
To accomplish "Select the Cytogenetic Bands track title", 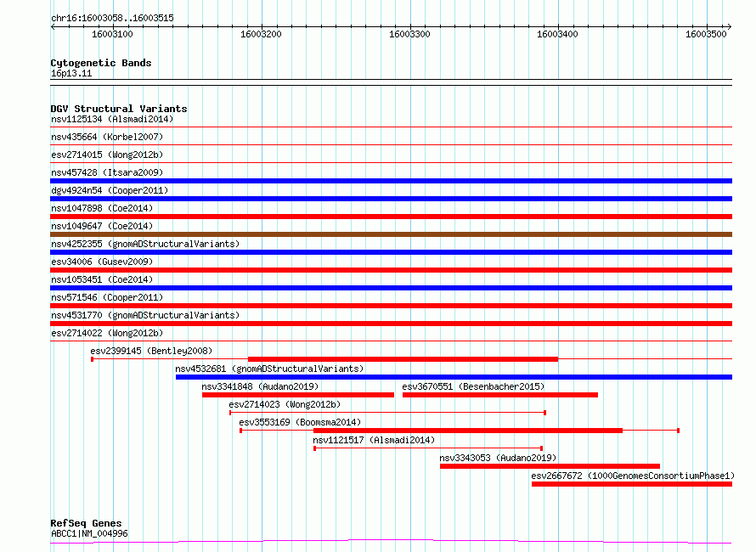I will click(x=101, y=63).
